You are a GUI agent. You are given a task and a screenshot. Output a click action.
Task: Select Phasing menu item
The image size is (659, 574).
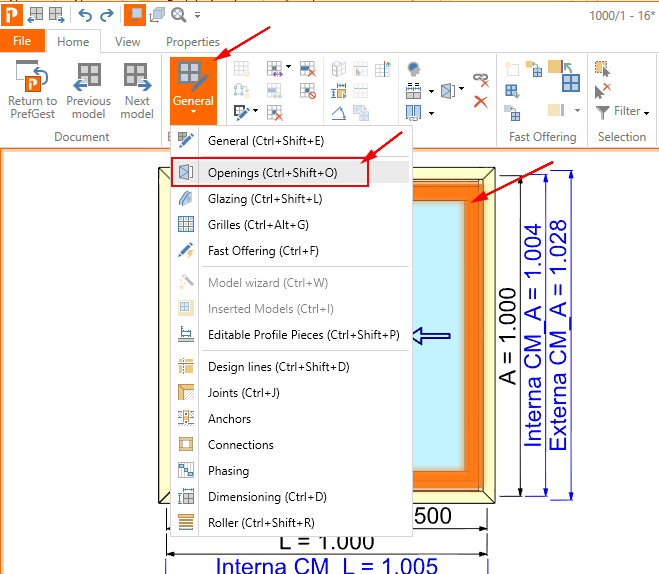[291, 471]
